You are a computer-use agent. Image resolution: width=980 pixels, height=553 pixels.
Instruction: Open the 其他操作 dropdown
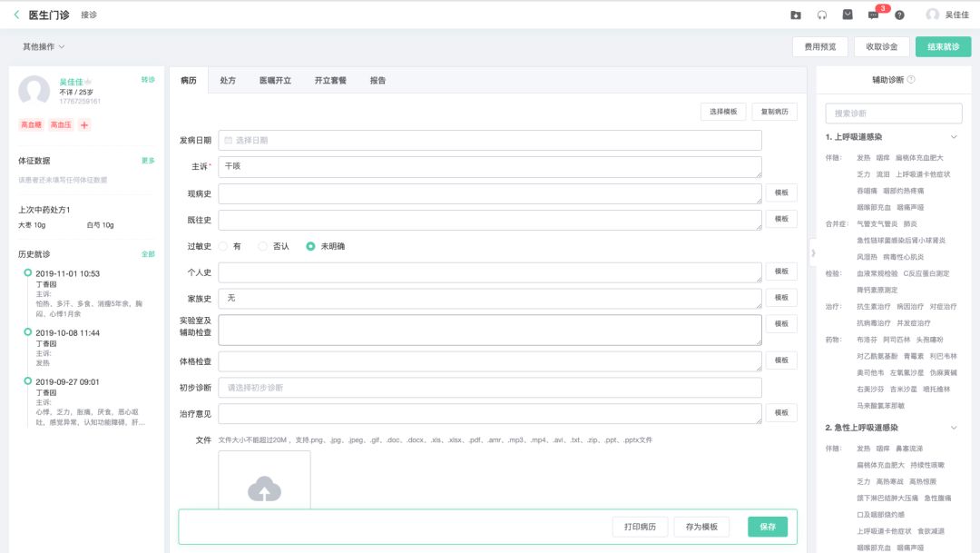click(44, 47)
